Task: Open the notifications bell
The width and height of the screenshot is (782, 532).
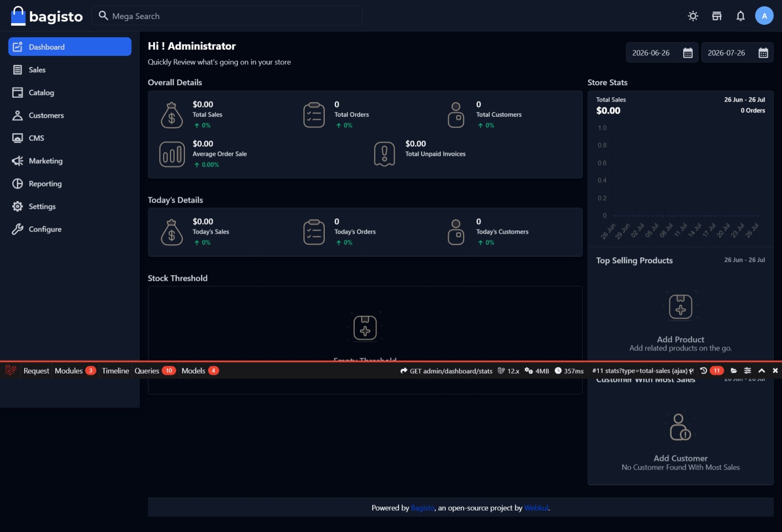Action: (x=740, y=16)
